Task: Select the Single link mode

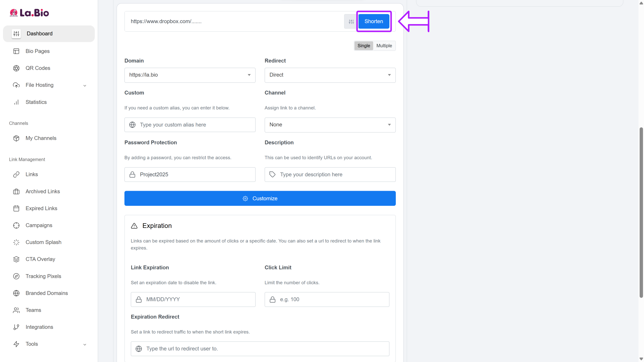Action: pyautogui.click(x=364, y=46)
